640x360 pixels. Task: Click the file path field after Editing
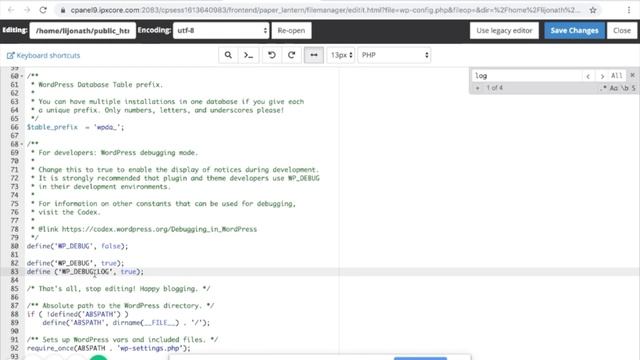click(x=82, y=31)
